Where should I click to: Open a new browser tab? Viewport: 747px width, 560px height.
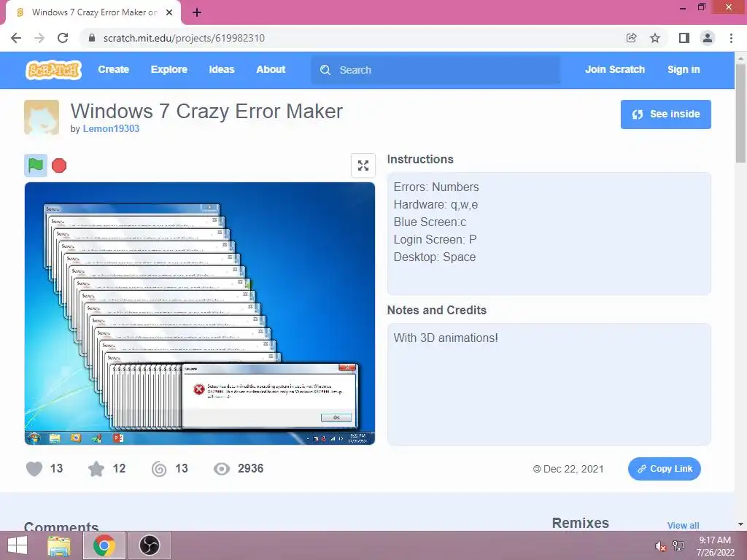tap(197, 12)
